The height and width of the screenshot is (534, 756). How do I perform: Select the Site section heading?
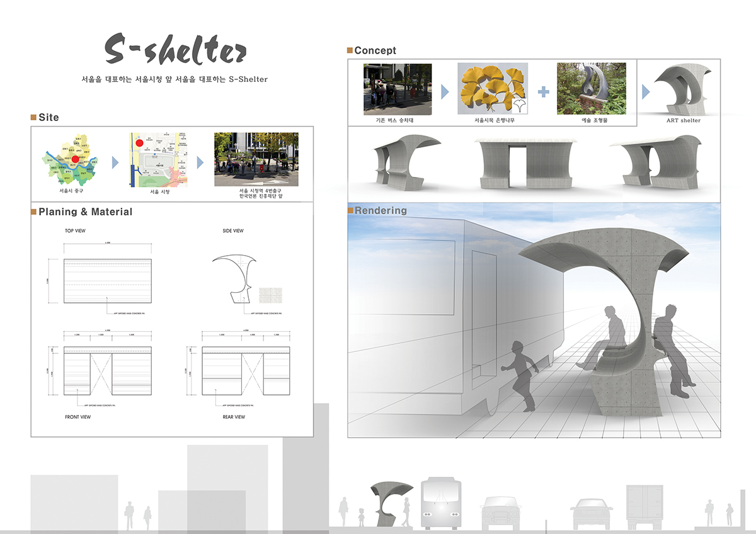pyautogui.click(x=49, y=117)
